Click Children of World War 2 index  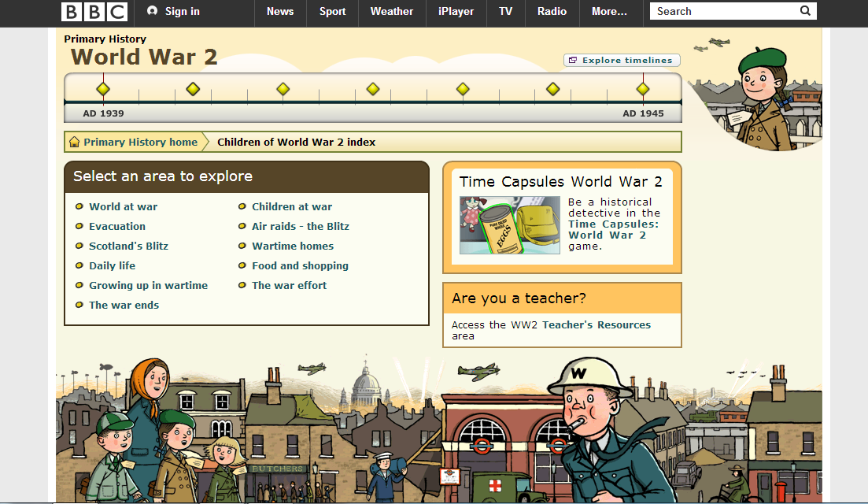tap(296, 143)
